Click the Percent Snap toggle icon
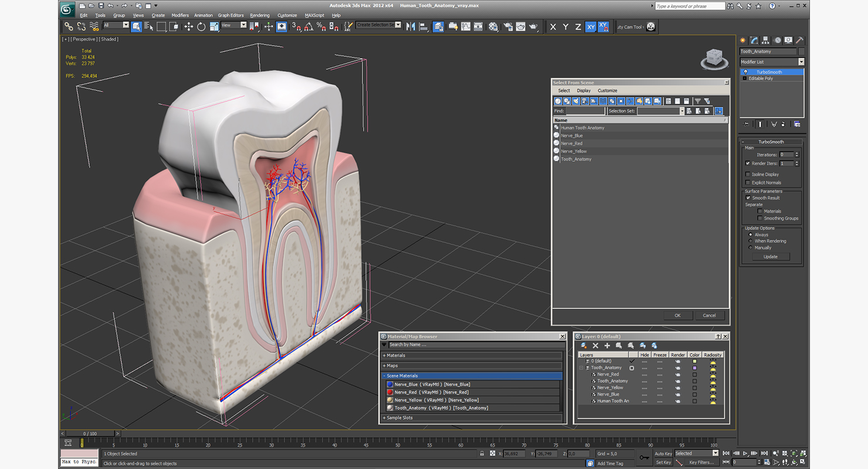The height and width of the screenshot is (469, 868). click(x=321, y=26)
